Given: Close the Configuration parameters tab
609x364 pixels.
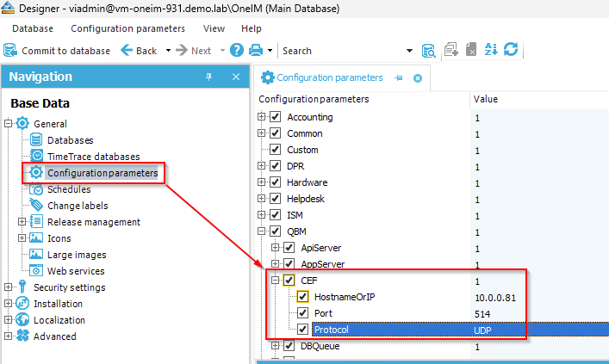Looking at the screenshot, I should pyautogui.click(x=418, y=78).
